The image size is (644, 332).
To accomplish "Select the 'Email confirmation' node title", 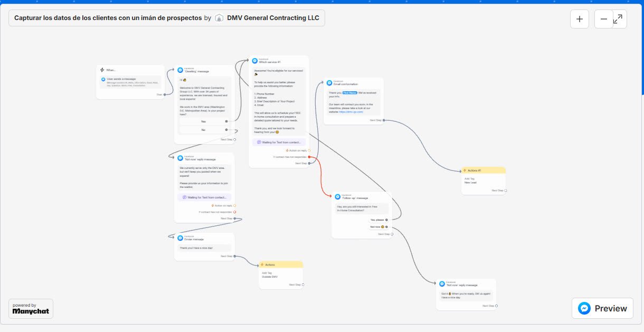I will click(346, 84).
